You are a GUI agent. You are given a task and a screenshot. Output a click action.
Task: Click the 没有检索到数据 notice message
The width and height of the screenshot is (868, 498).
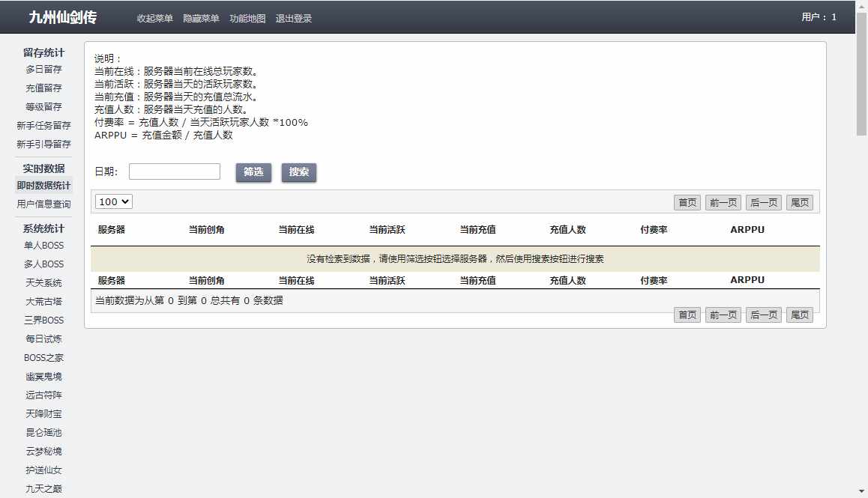[x=455, y=259]
